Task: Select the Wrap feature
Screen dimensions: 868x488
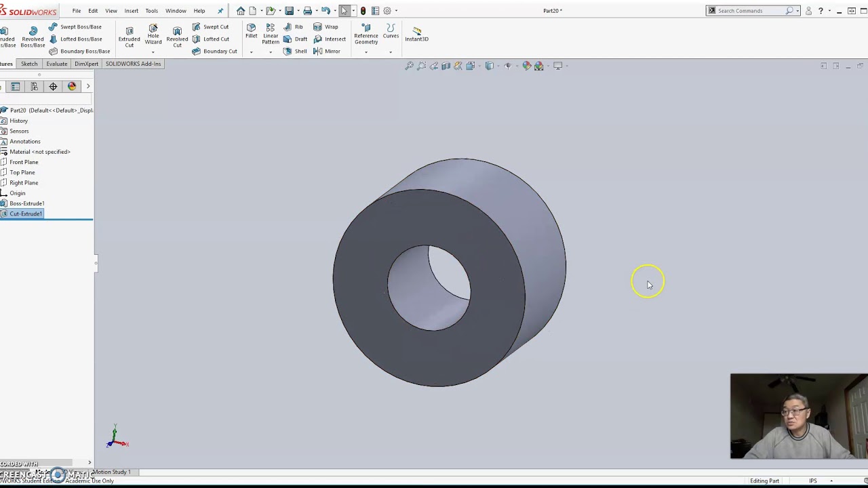Action: (325, 26)
